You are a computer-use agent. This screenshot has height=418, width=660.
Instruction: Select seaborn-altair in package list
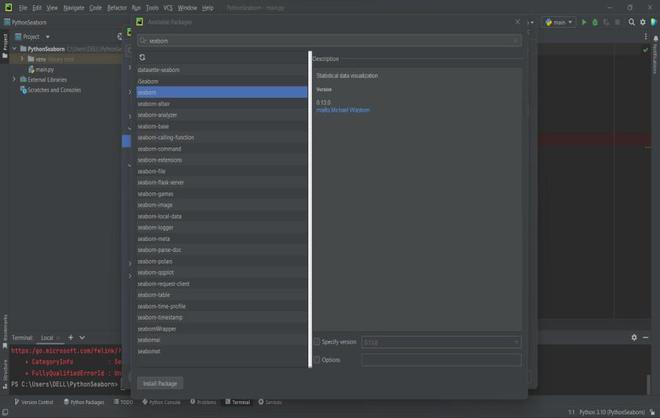pos(221,104)
